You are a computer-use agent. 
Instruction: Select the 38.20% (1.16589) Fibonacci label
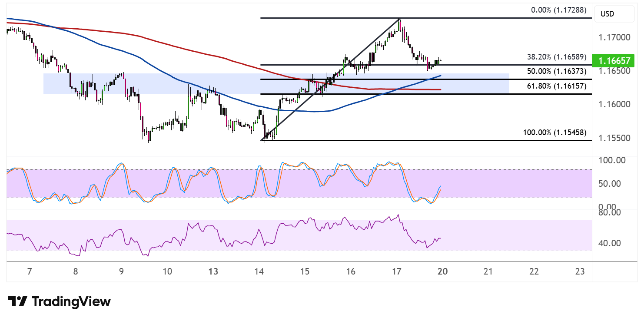557,57
